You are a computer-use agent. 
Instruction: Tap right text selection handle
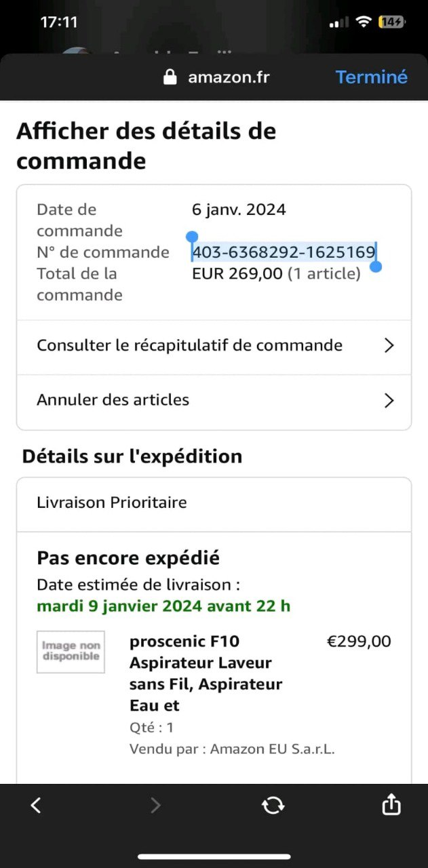(376, 267)
